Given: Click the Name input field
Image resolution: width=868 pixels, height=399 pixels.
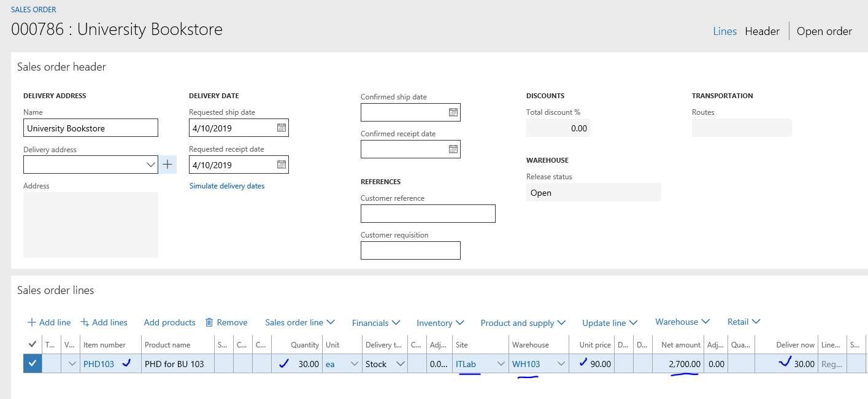Looking at the screenshot, I should [91, 128].
